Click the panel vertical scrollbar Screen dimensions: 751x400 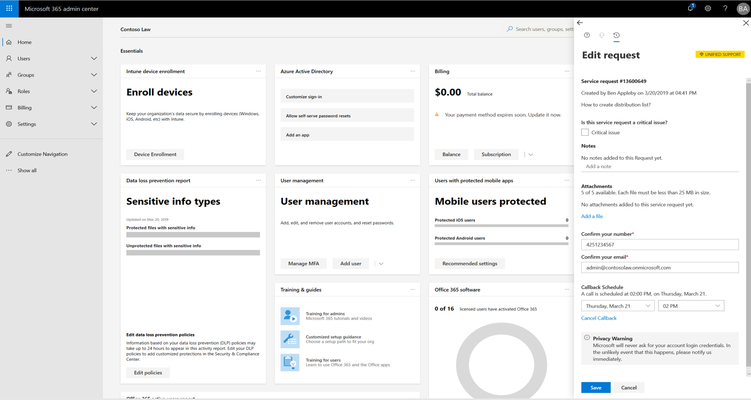(749, 225)
